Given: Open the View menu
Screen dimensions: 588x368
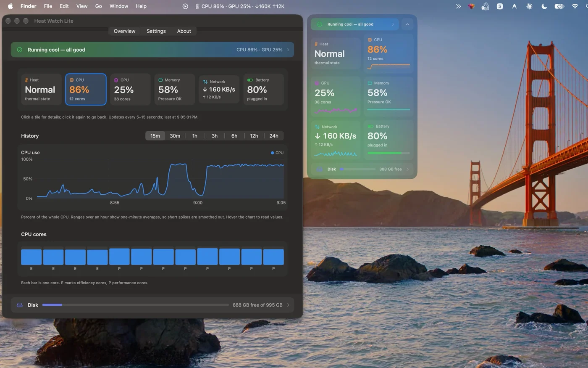Looking at the screenshot, I should click(82, 6).
